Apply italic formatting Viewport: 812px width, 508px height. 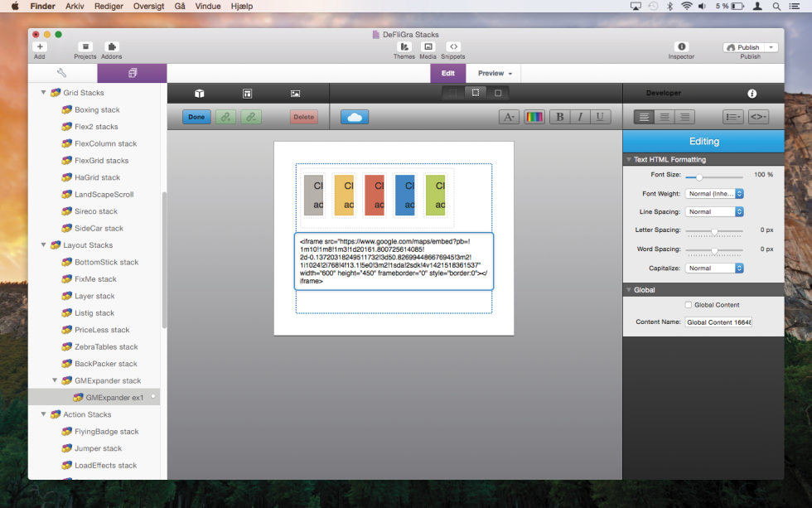point(580,117)
